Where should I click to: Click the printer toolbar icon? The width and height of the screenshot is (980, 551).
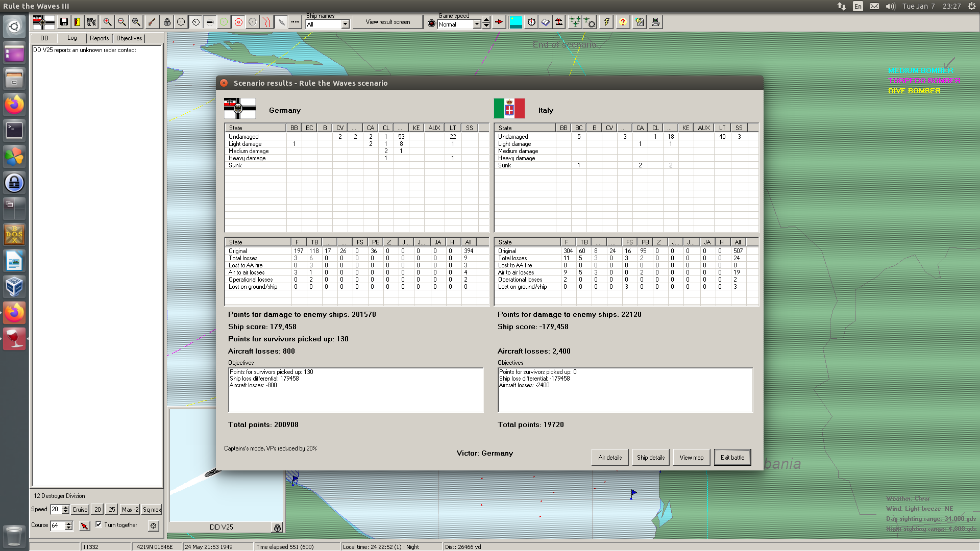(x=655, y=22)
